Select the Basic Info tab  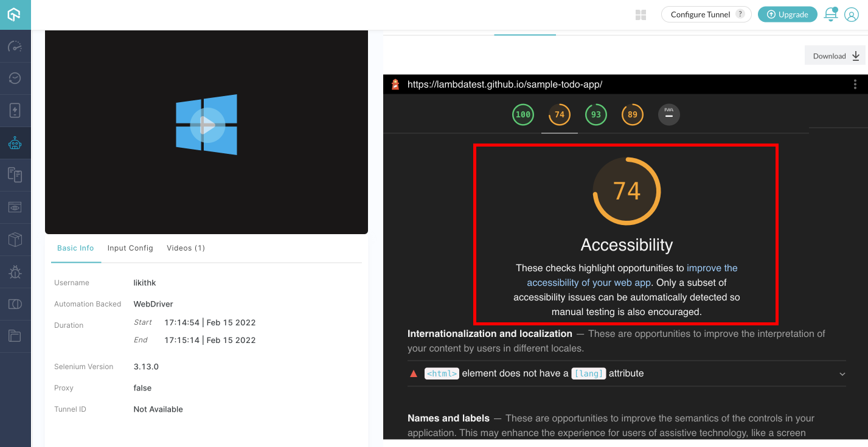tap(75, 248)
